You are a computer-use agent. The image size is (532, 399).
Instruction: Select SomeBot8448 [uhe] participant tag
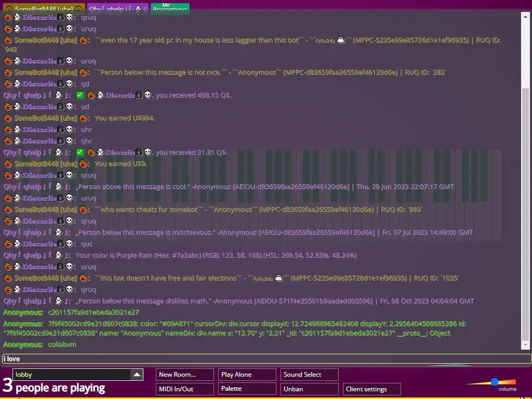click(x=44, y=9)
